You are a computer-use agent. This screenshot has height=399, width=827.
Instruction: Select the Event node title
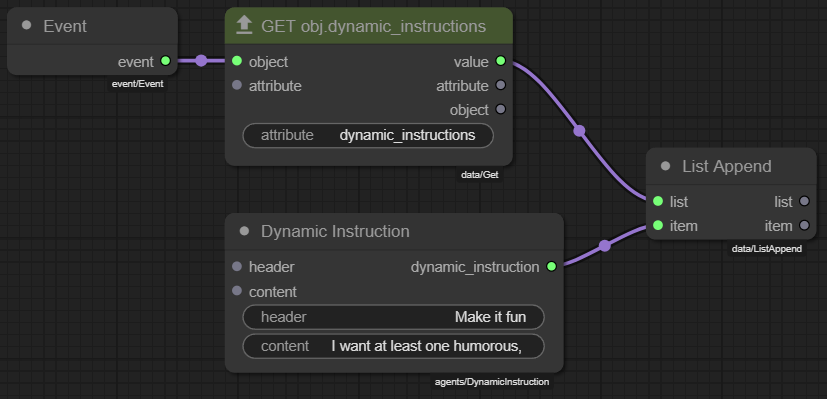(x=65, y=26)
